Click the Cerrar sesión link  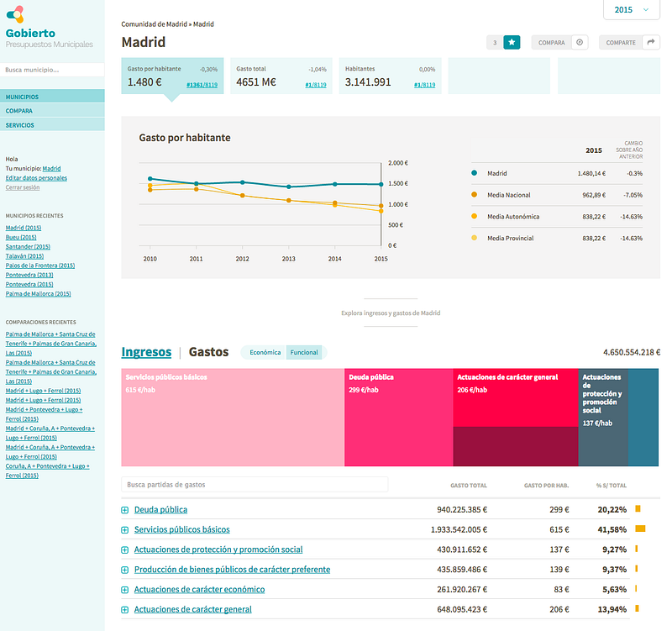click(x=23, y=187)
